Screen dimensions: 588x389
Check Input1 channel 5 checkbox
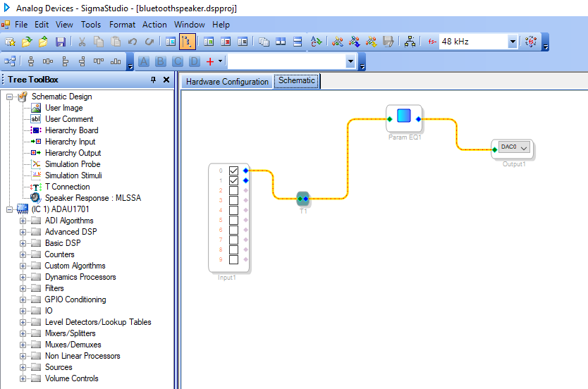(233, 220)
